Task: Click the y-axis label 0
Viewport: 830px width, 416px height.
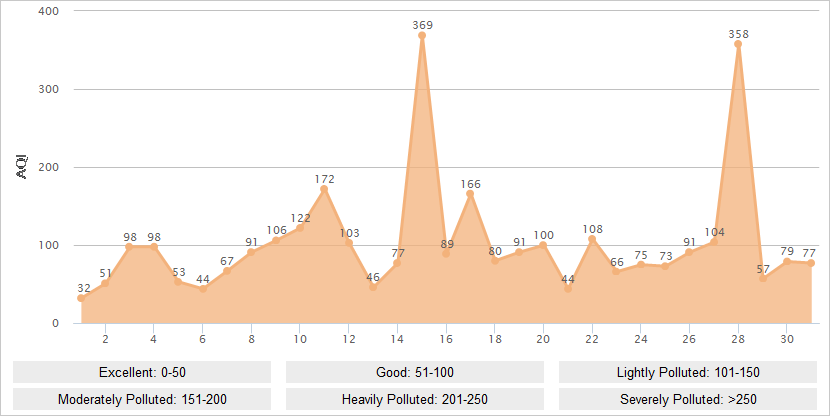Action: tap(56, 323)
